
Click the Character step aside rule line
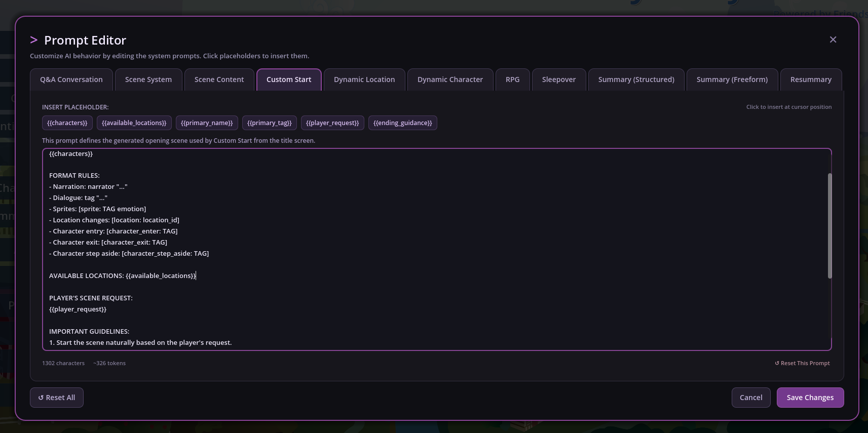click(129, 253)
